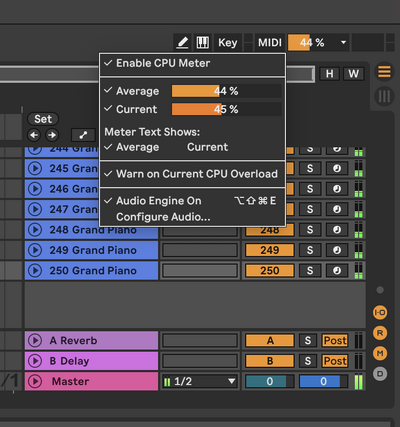Image resolution: width=400 pixels, height=427 pixels.
Task: Switch B Delay Post send button
Action: pos(335,361)
